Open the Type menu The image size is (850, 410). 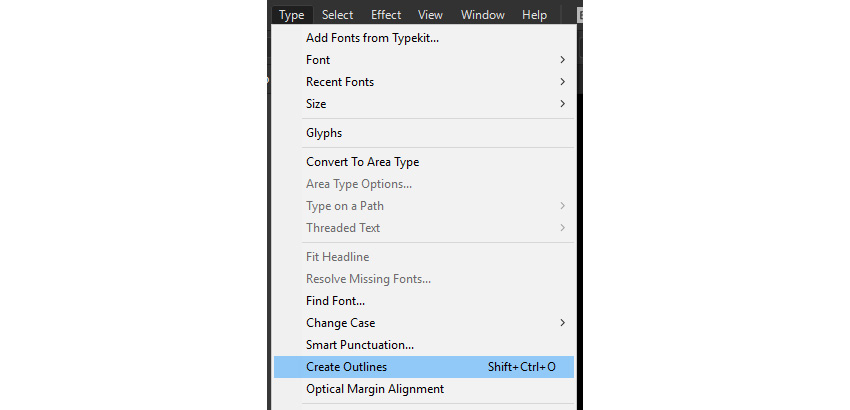coord(292,15)
